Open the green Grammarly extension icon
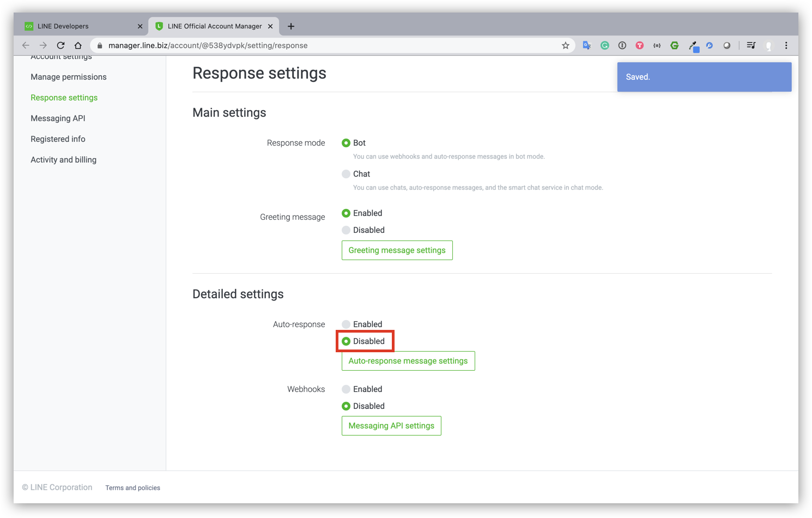The width and height of the screenshot is (812, 518). 604,45
